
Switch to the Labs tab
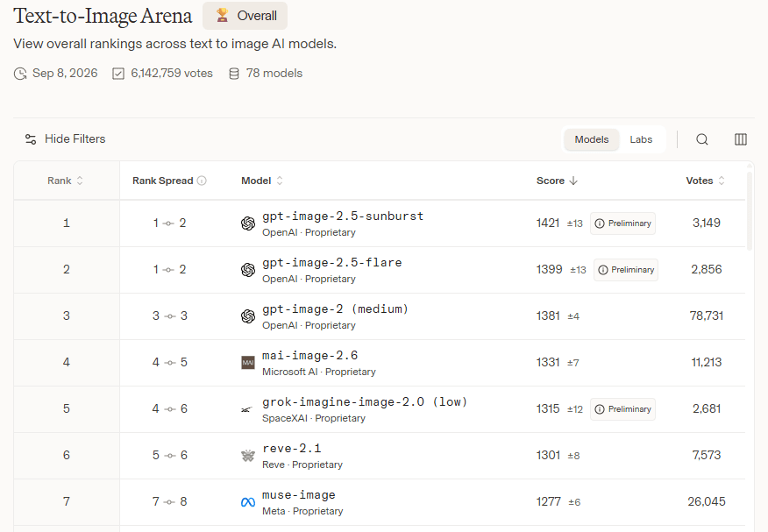tap(641, 139)
